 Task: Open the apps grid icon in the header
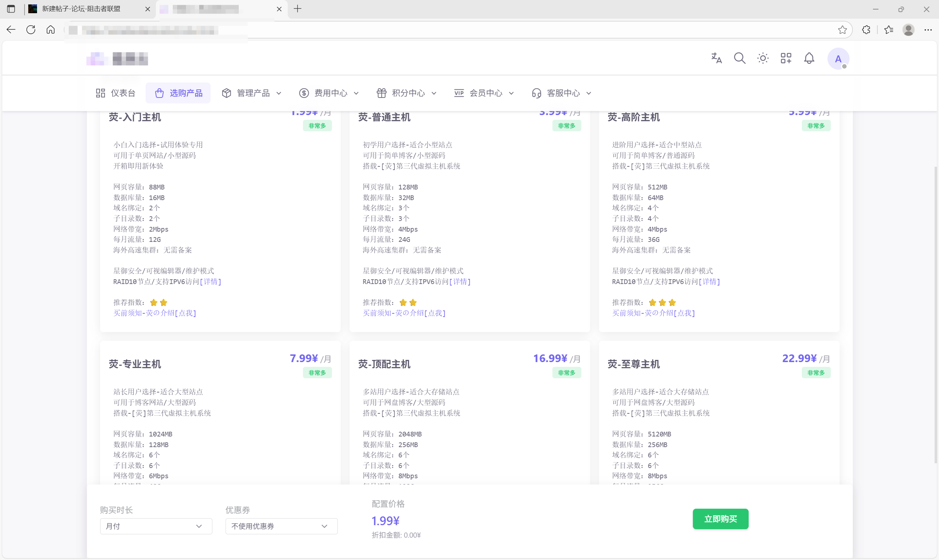point(786,58)
